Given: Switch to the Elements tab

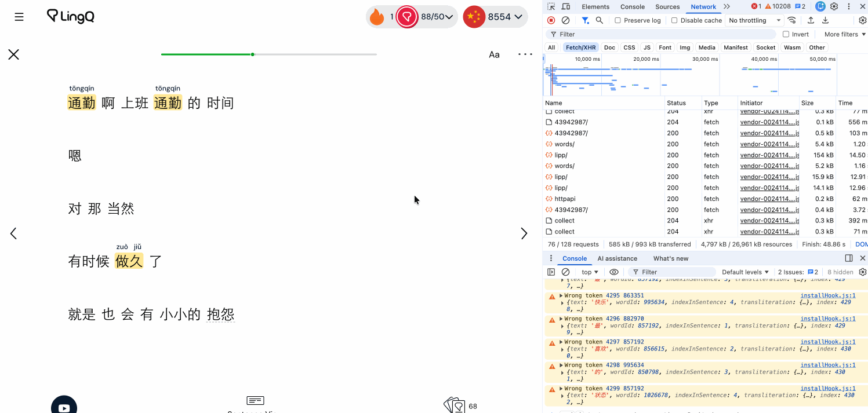Looking at the screenshot, I should tap(595, 7).
